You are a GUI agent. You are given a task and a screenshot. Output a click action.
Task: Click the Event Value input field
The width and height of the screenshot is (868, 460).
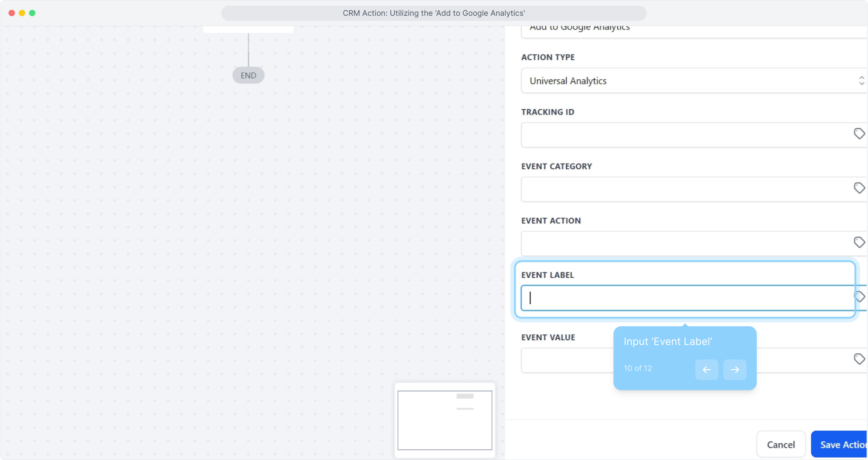click(567, 360)
